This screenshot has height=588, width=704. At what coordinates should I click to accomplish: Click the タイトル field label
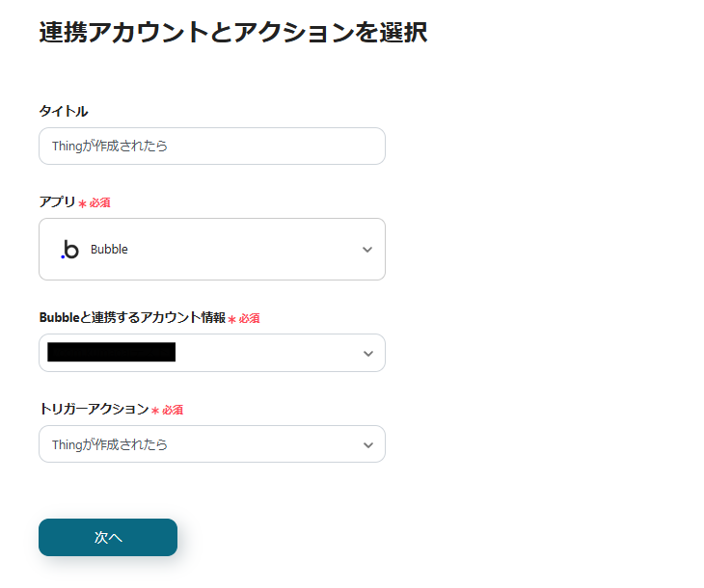pyautogui.click(x=64, y=112)
